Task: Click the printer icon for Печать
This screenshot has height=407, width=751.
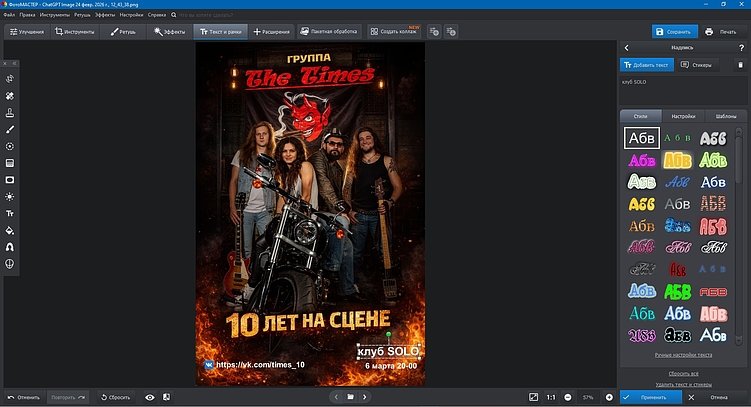Action: (x=709, y=32)
